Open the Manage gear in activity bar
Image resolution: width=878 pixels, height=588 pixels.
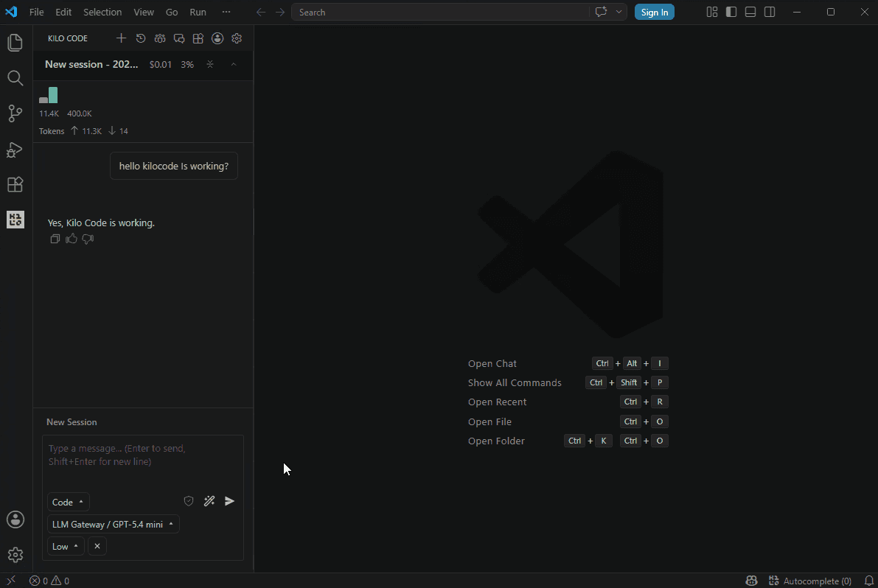point(15,554)
